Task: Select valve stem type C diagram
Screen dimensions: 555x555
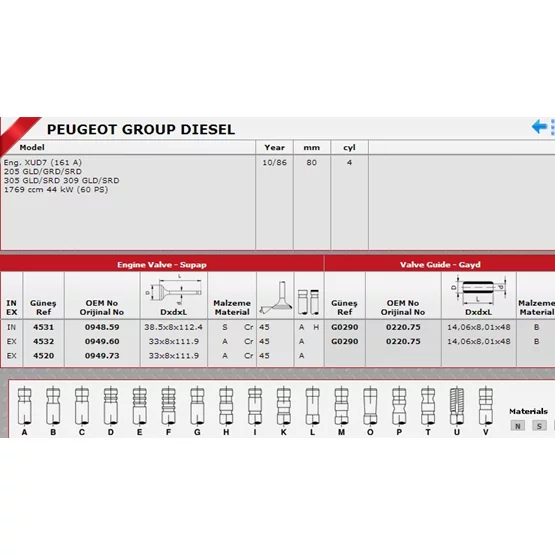Action: 82,406
